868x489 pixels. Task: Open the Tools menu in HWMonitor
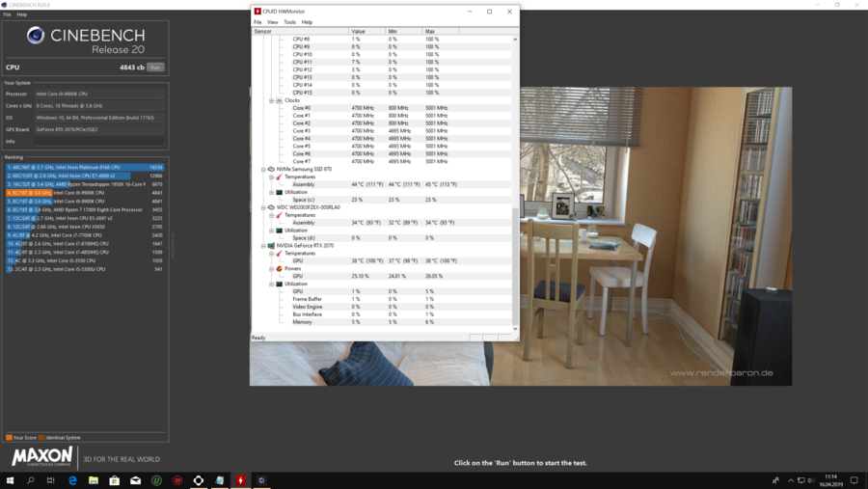click(289, 22)
